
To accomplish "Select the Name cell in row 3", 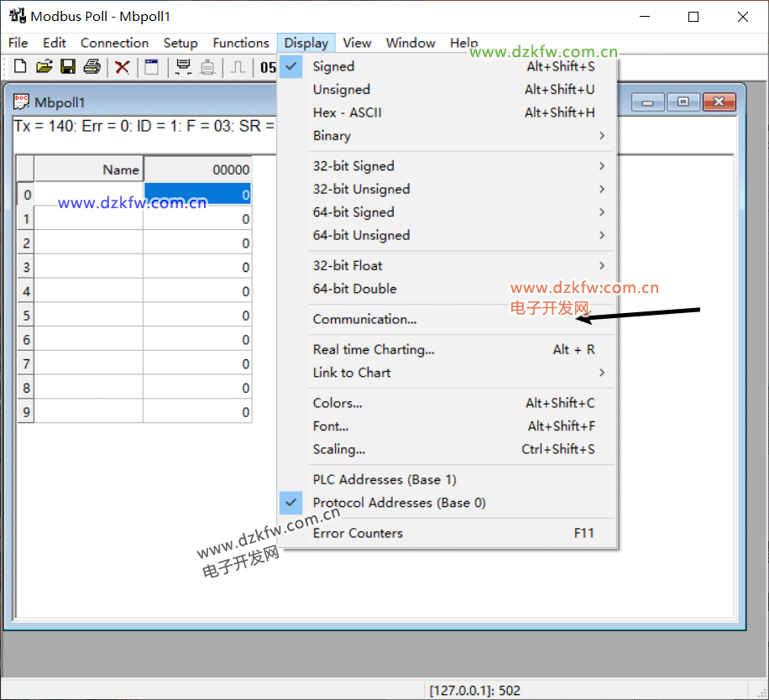I will coord(88,268).
